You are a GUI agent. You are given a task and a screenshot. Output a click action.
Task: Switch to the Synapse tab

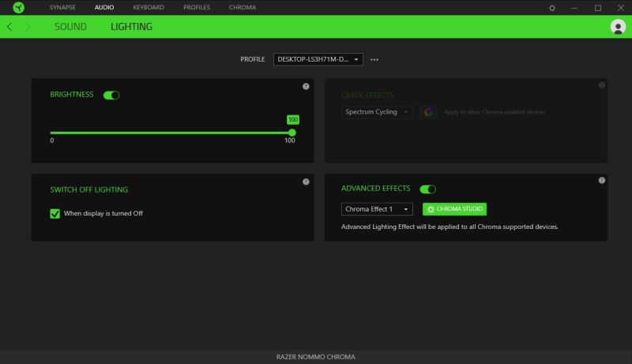[x=62, y=7]
